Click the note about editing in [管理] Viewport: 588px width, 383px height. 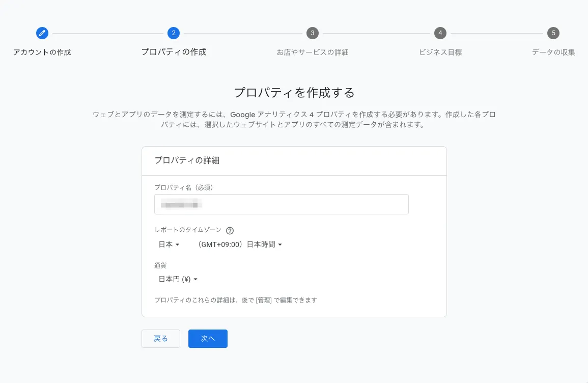click(236, 300)
